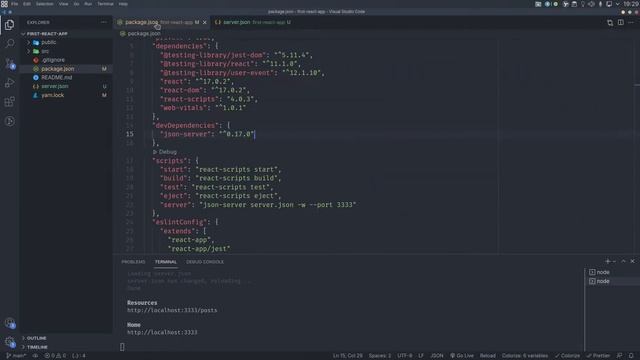The image size is (640, 360).
Task: Open the Terminal menu
Action: (x=105, y=4)
